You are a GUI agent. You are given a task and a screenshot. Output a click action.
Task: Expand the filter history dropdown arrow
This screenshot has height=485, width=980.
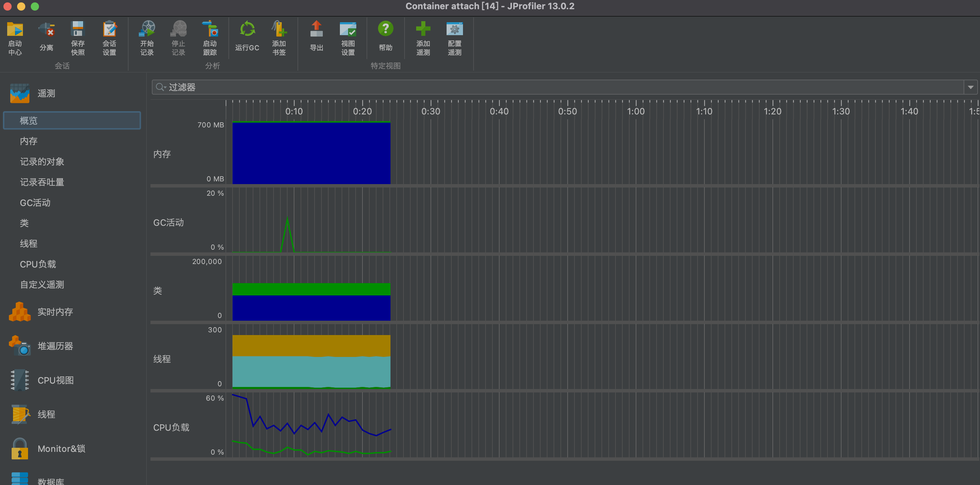[970, 87]
